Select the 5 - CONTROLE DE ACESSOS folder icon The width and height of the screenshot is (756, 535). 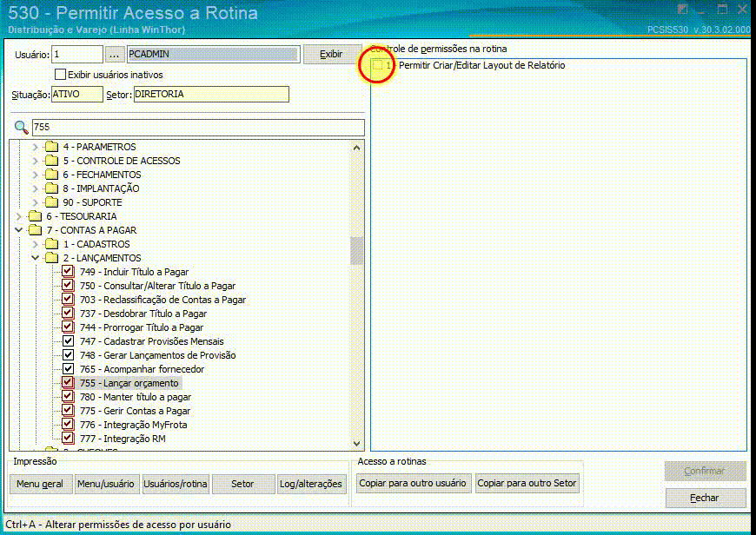tap(51, 161)
